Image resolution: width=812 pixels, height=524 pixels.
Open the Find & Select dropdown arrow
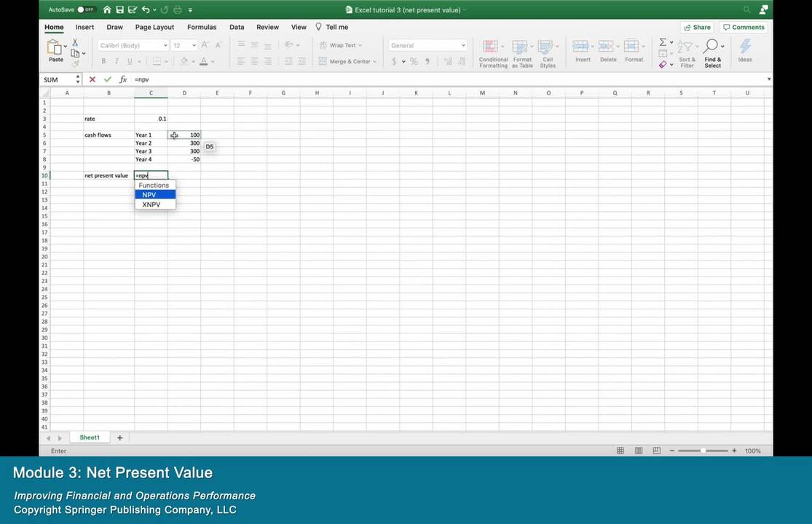722,46
